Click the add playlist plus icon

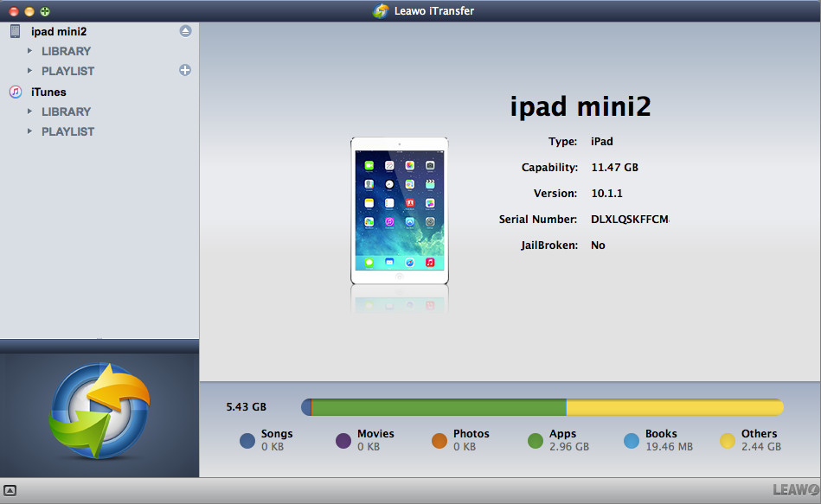pyautogui.click(x=185, y=70)
